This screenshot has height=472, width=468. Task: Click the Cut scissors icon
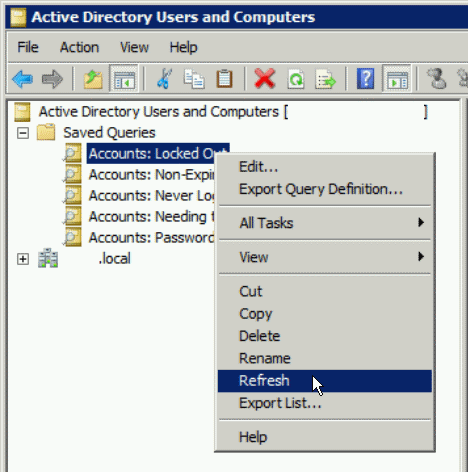tap(164, 79)
